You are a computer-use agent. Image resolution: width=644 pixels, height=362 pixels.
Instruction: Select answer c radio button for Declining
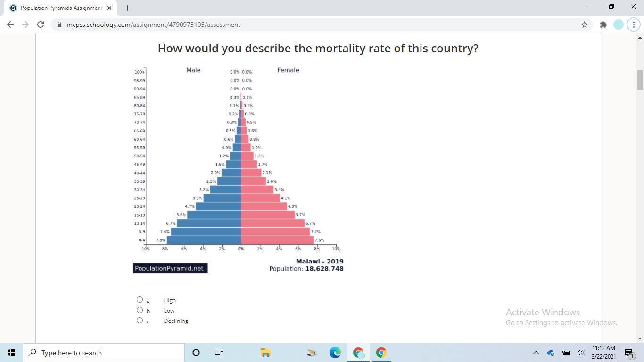pos(140,321)
